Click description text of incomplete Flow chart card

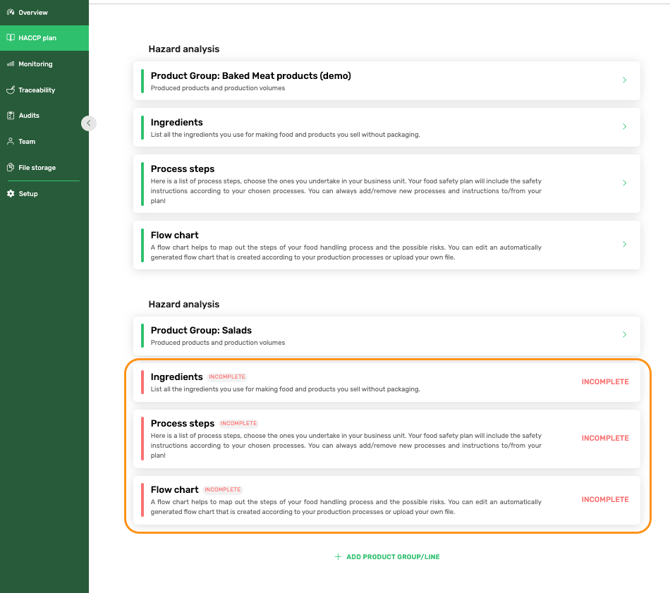coord(346,507)
